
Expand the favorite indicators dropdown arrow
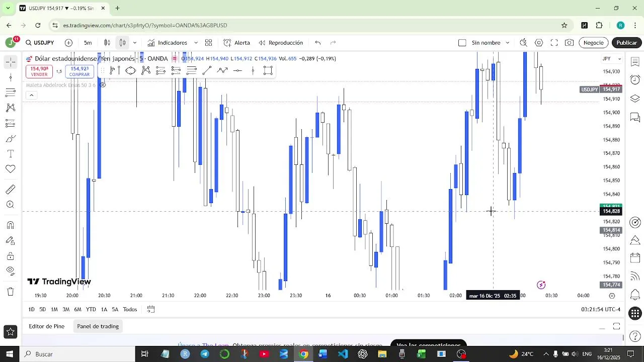tap(196, 43)
